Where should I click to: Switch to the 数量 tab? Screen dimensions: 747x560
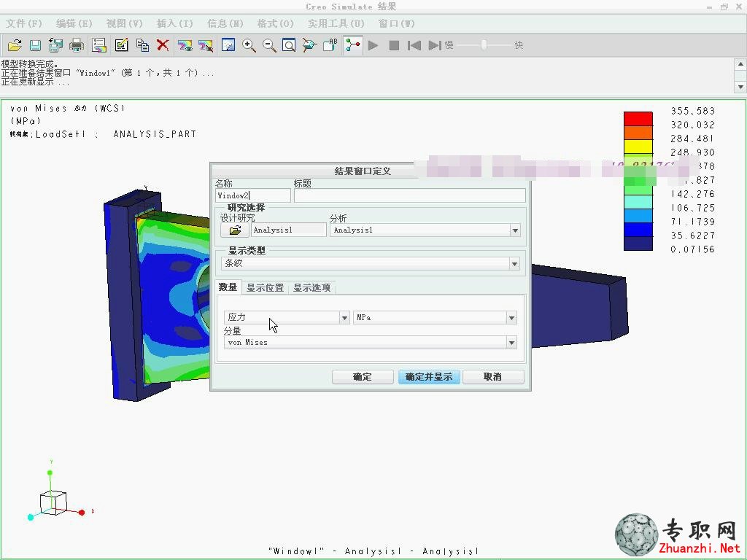tap(228, 287)
